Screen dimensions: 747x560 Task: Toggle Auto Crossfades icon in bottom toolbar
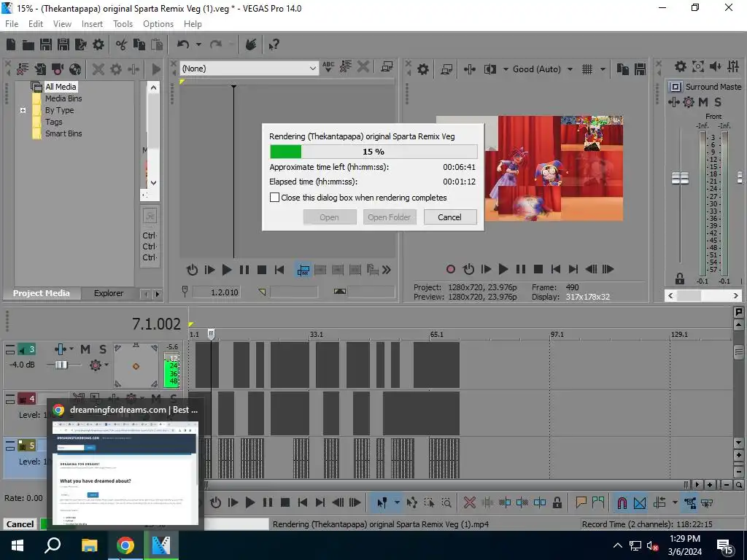pos(640,502)
